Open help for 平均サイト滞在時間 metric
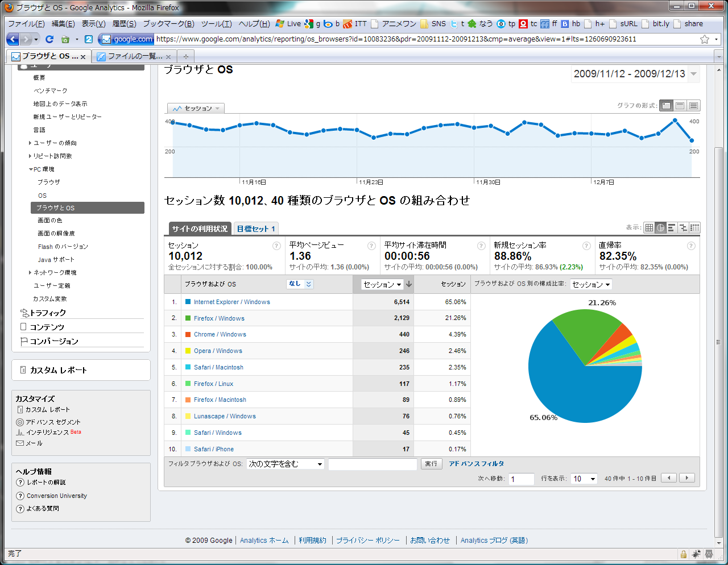The height and width of the screenshot is (565, 728). [x=481, y=246]
